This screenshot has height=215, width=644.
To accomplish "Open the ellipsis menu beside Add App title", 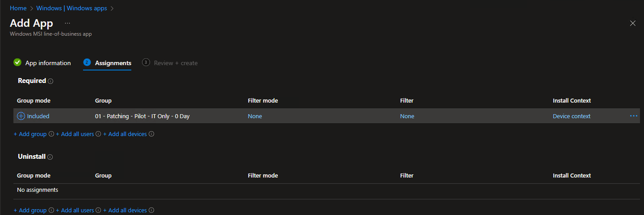I will point(67,23).
